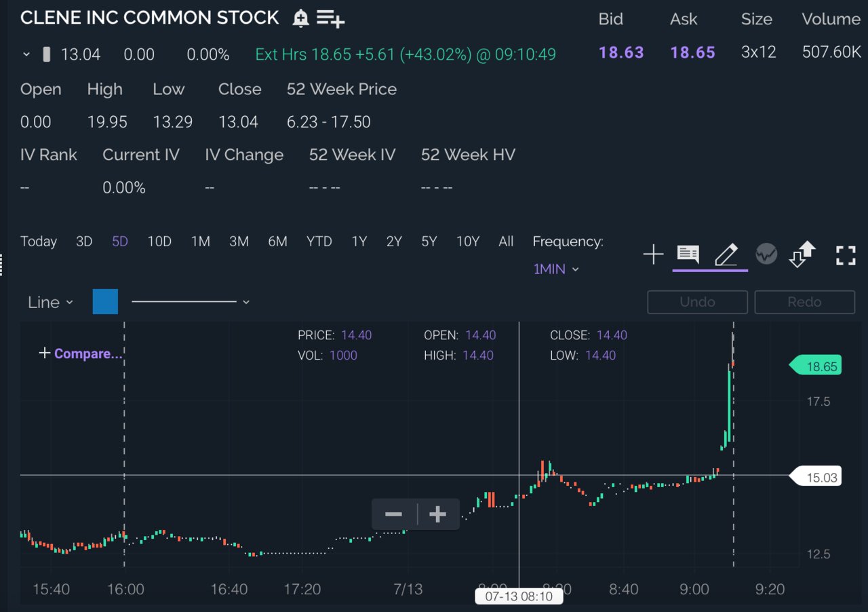Click the 16:00 time axis label
This screenshot has height=612, width=868.
(125, 590)
